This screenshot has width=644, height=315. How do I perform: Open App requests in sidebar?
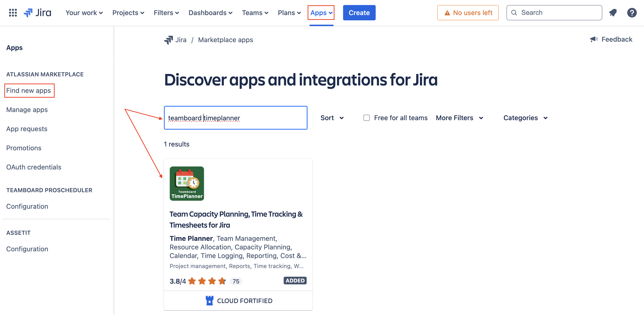[x=27, y=129]
